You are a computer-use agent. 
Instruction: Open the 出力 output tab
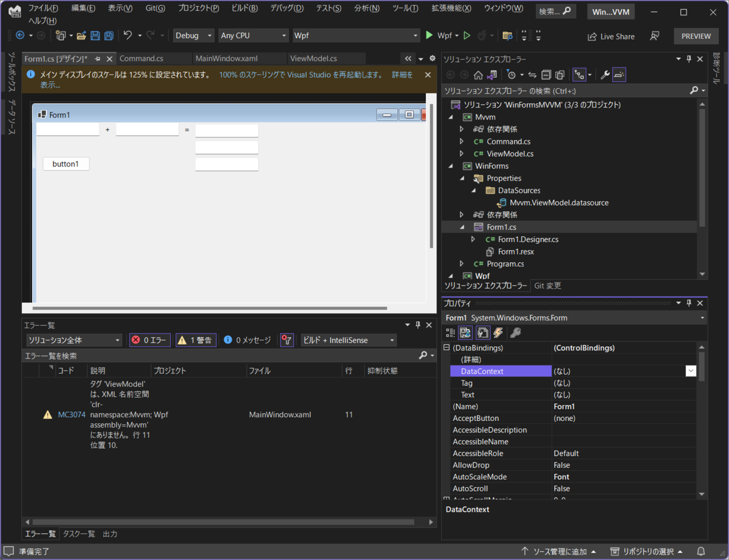click(110, 534)
